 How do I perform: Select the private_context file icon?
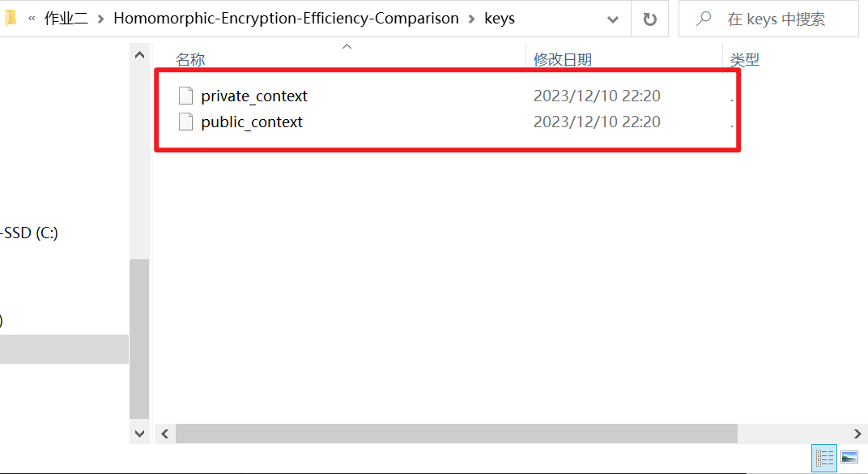(186, 96)
